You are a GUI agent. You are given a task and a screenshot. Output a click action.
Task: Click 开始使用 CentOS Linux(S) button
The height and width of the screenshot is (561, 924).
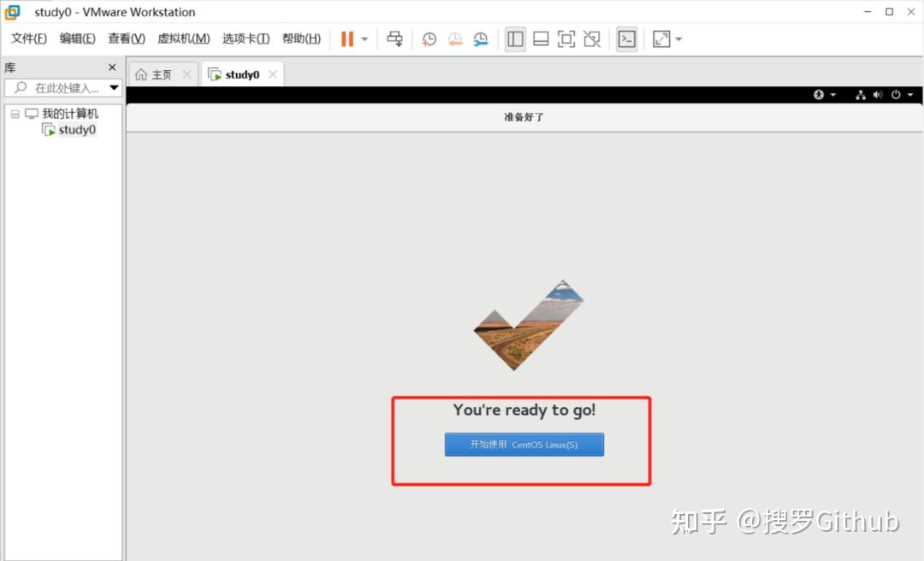point(524,445)
